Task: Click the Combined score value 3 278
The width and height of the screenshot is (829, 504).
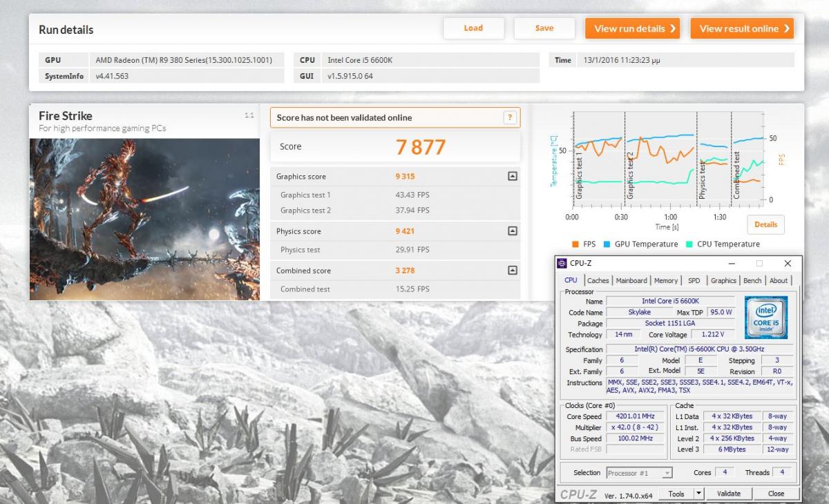Action: tap(405, 271)
